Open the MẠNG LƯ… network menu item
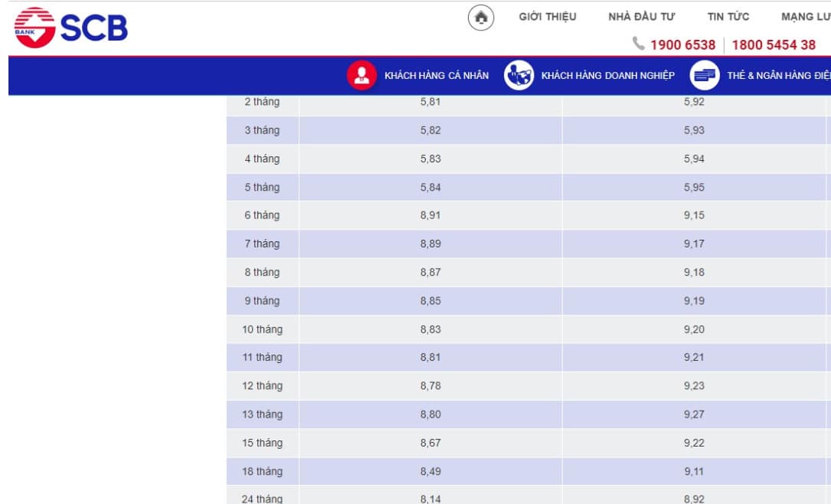Image resolution: width=831 pixels, height=504 pixels. tap(805, 17)
